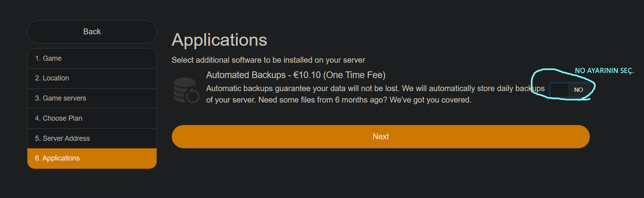
Task: Click the dark empty half of the backups switch
Action: click(560, 90)
